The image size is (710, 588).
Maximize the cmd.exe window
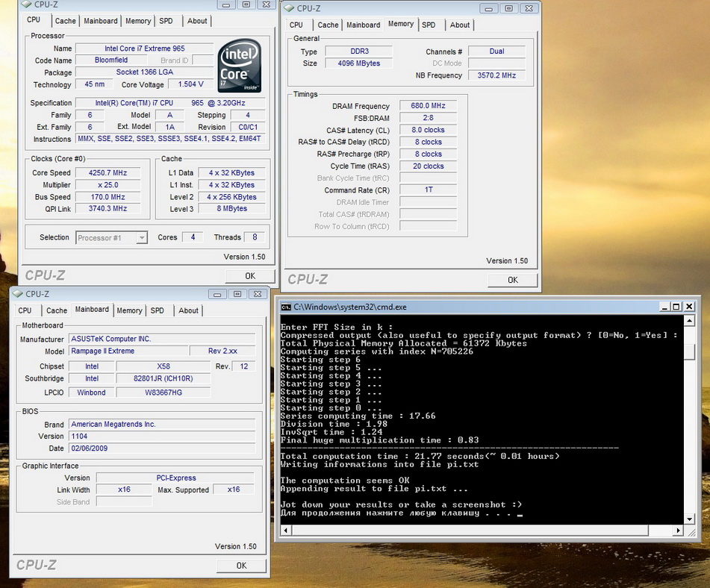pos(676,307)
